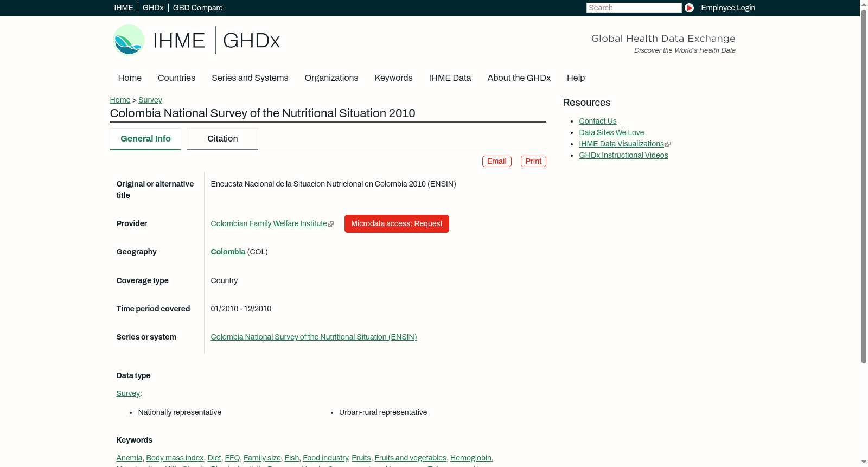Image resolution: width=868 pixels, height=467 pixels.
Task: Open the Colombian Family Welfare Institute link
Action: [269, 223]
